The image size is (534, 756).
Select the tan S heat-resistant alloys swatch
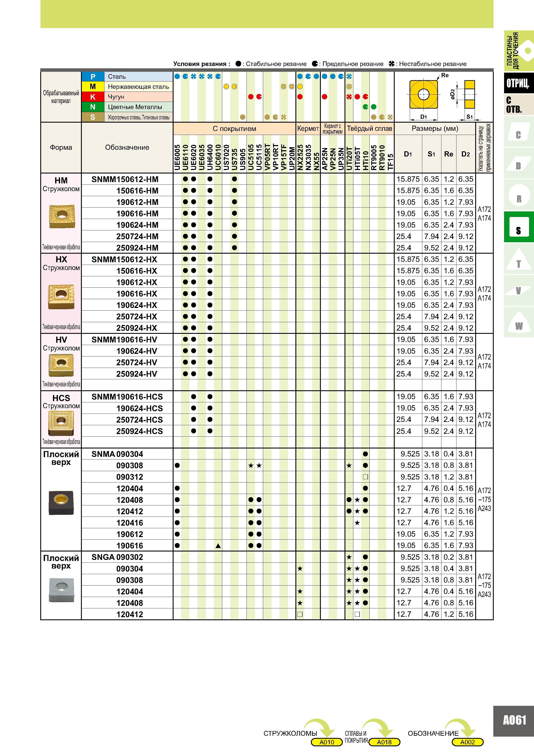(x=93, y=117)
